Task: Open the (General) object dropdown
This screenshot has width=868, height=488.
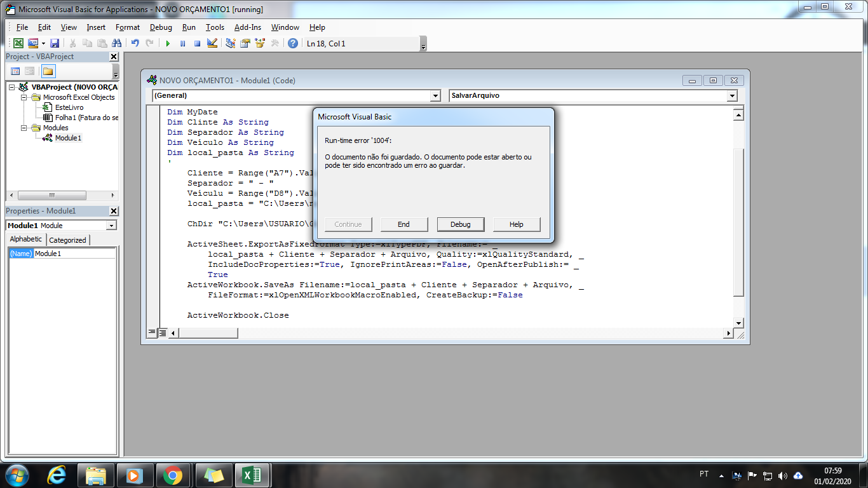Action: coord(435,95)
